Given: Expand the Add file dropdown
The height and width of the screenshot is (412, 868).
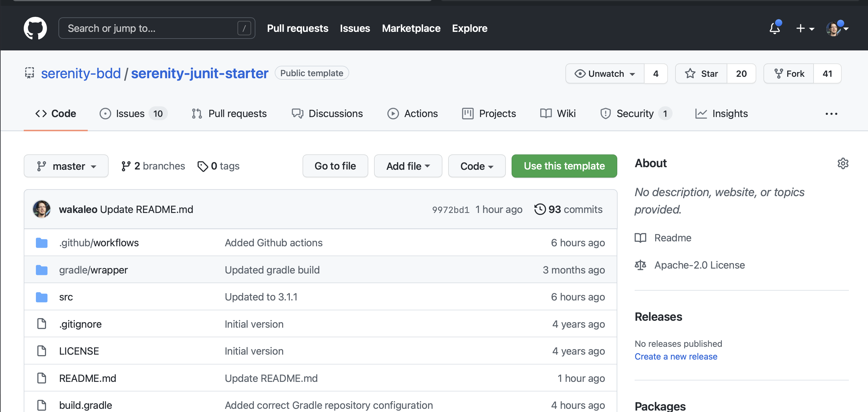Looking at the screenshot, I should [408, 166].
